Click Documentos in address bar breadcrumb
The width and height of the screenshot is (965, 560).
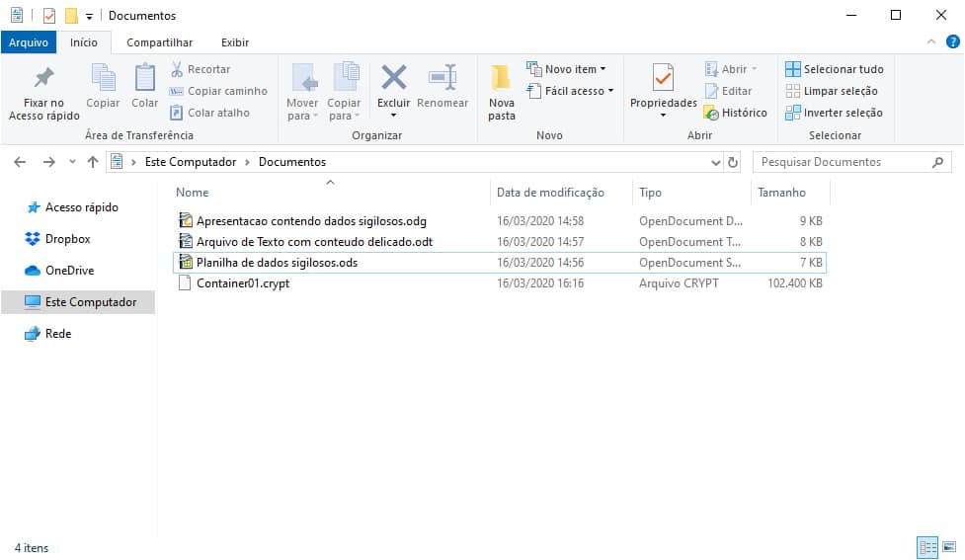point(292,162)
